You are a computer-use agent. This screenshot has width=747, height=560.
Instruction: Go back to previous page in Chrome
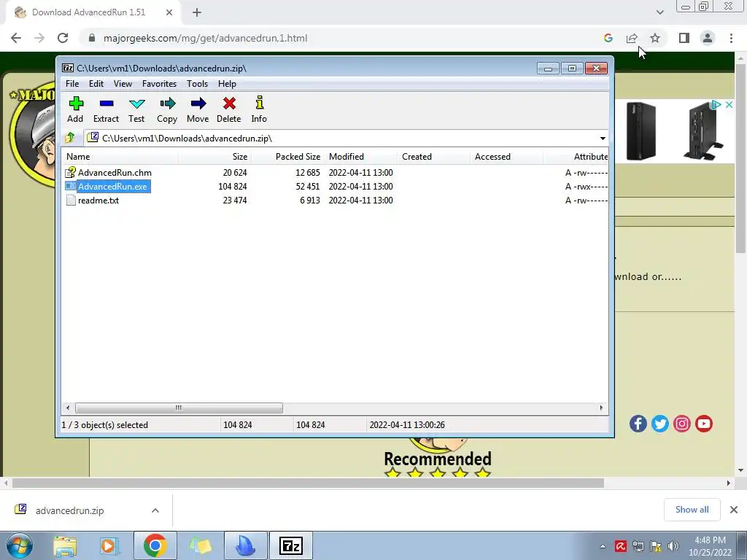click(16, 38)
